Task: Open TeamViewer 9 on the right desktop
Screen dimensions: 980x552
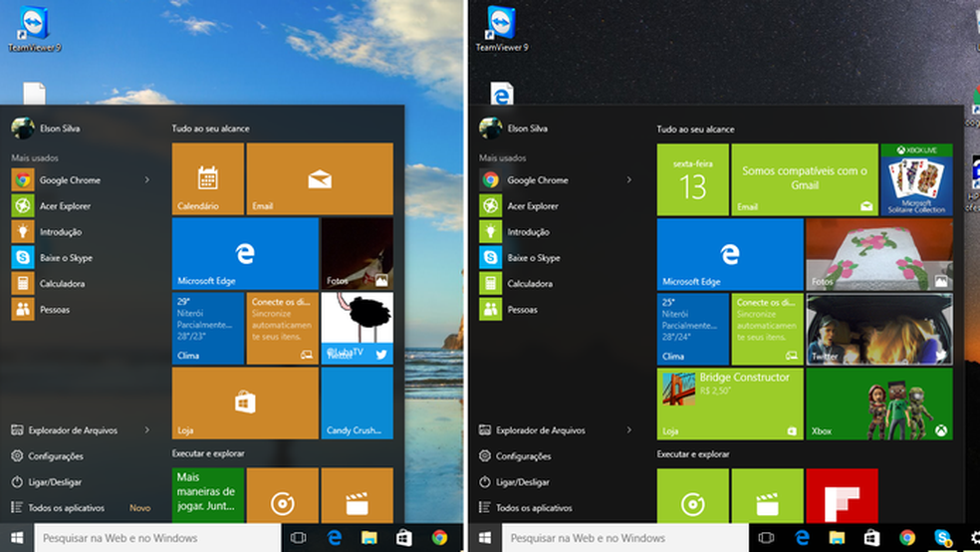Action: 501,29
